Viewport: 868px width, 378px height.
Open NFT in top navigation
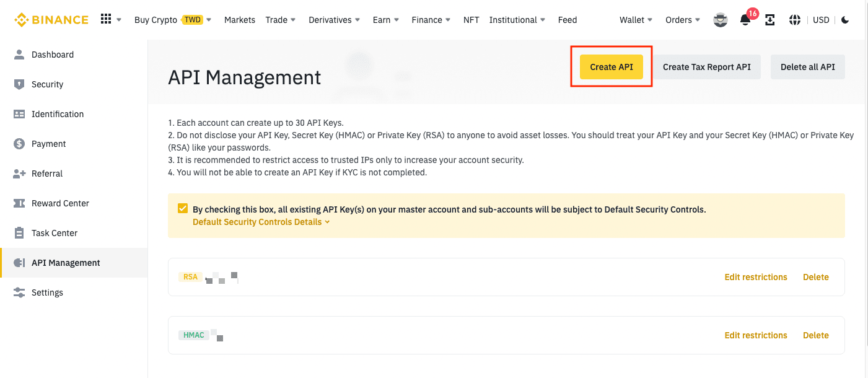tap(471, 20)
